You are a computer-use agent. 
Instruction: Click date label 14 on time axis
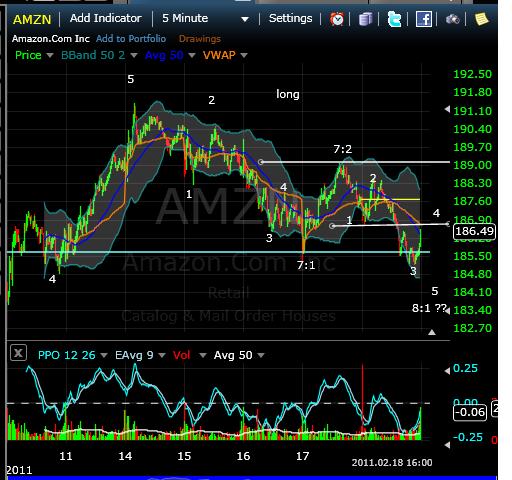(x=125, y=456)
